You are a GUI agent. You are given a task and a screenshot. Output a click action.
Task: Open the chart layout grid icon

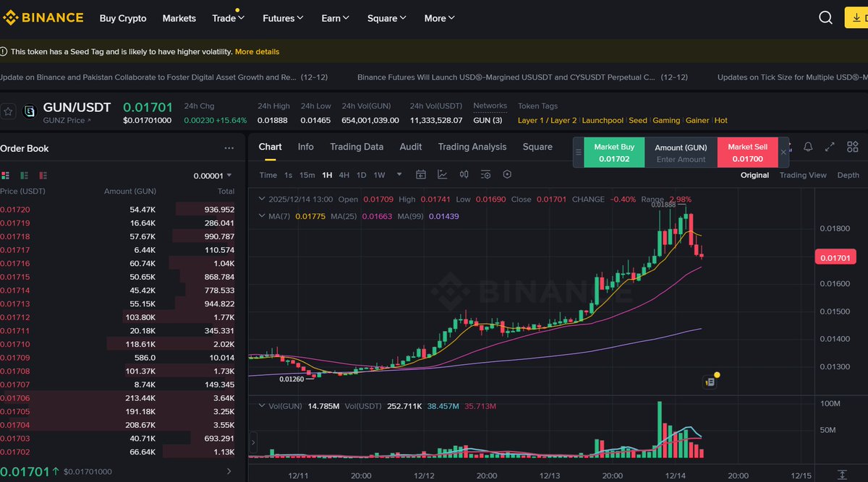(852, 147)
